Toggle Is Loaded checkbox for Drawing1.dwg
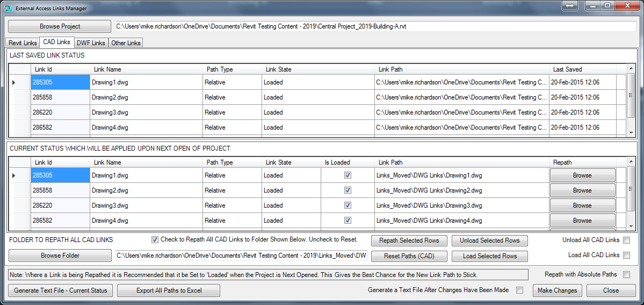The image size is (644, 305). [x=348, y=175]
